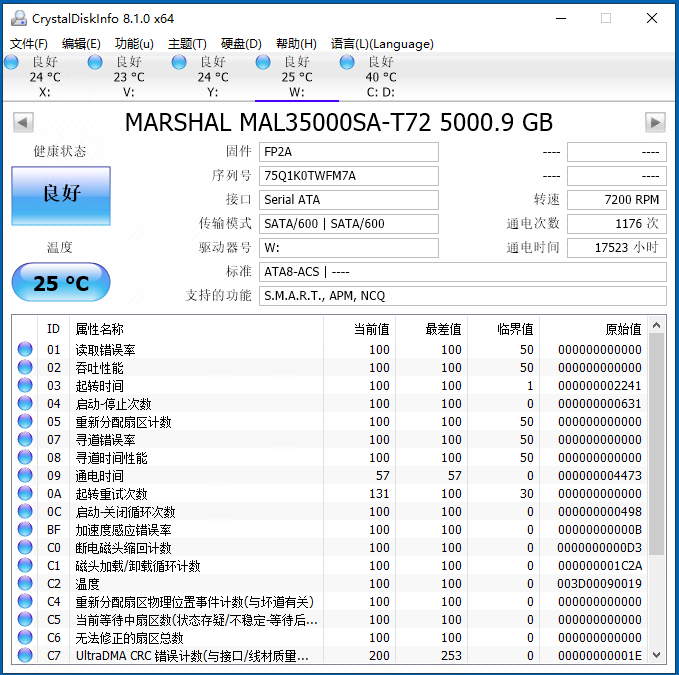Open the 功能(u) menu
The height and width of the screenshot is (675, 679).
[x=134, y=44]
